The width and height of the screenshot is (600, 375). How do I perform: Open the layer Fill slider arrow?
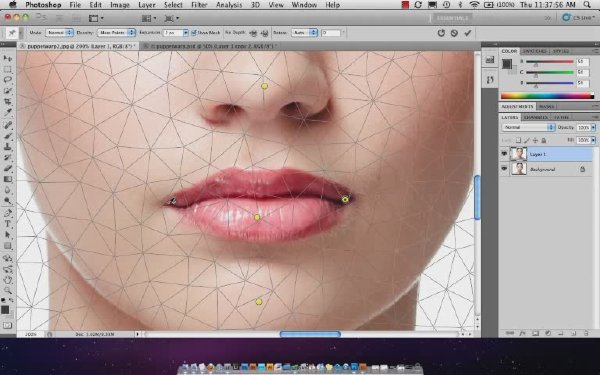(593, 140)
